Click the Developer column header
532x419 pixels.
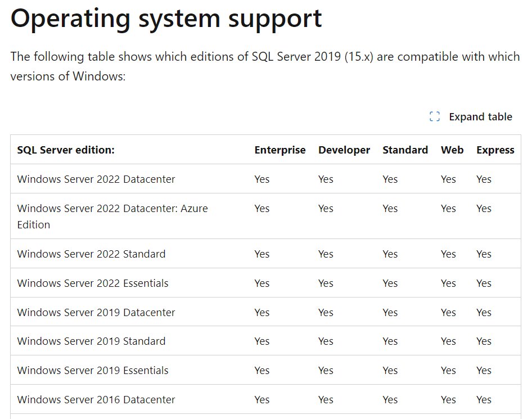click(x=344, y=150)
